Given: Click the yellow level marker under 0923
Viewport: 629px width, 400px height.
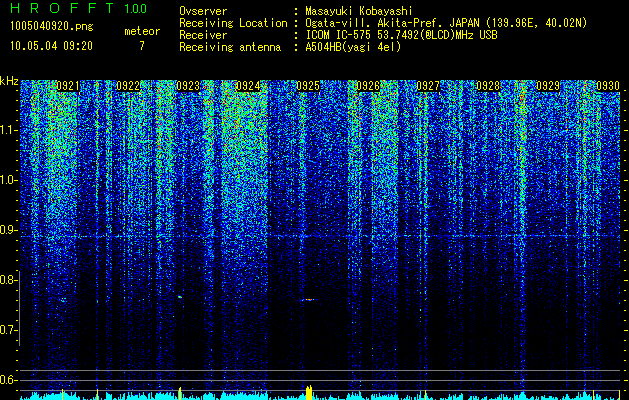Looking at the screenshot, I should pyautogui.click(x=180, y=393).
